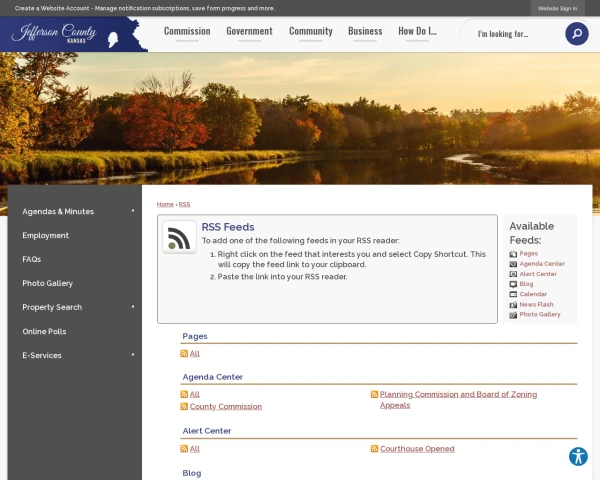Image resolution: width=600 pixels, height=480 pixels.
Task: Open Employment in the sidebar
Action: [46, 235]
